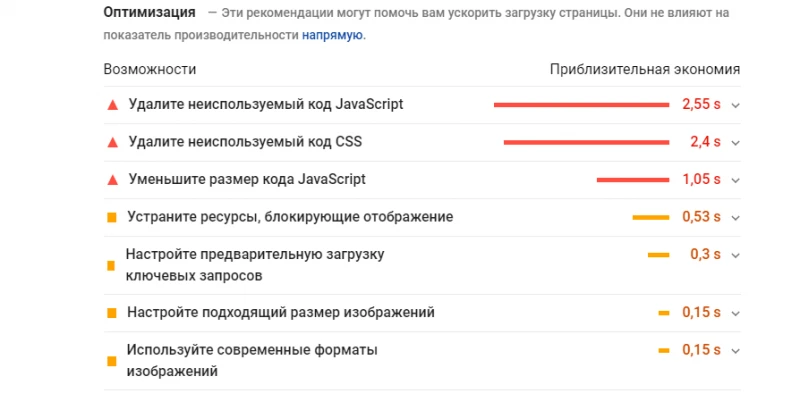Open 'Удалите неиспользуемый код JavaScript' audit row
The width and height of the screenshot is (800, 410).
point(422,105)
